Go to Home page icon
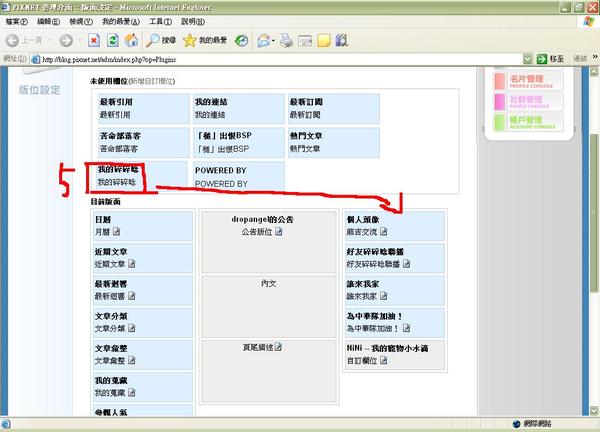This screenshot has height=432, width=600. (131, 40)
